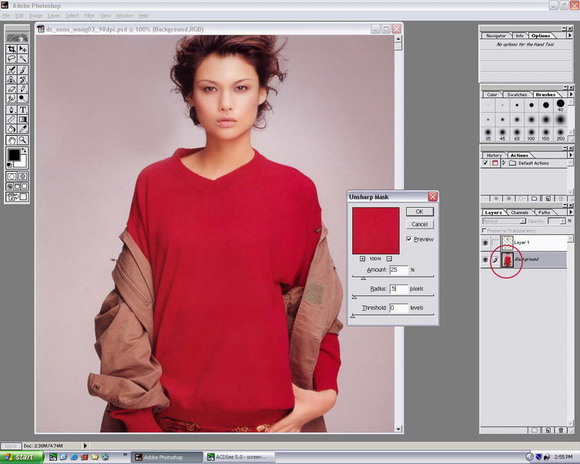
Task: Open Options palette flyout menu arrow
Action: 570,36
